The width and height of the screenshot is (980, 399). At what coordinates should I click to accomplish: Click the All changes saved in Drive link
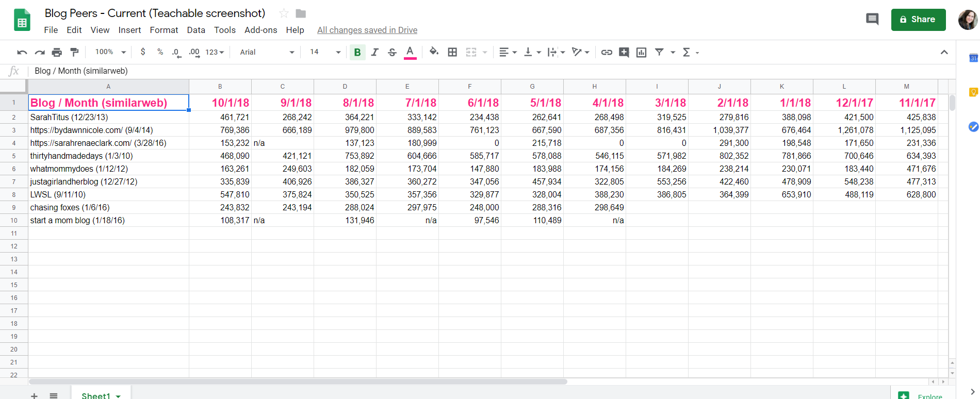click(x=367, y=30)
